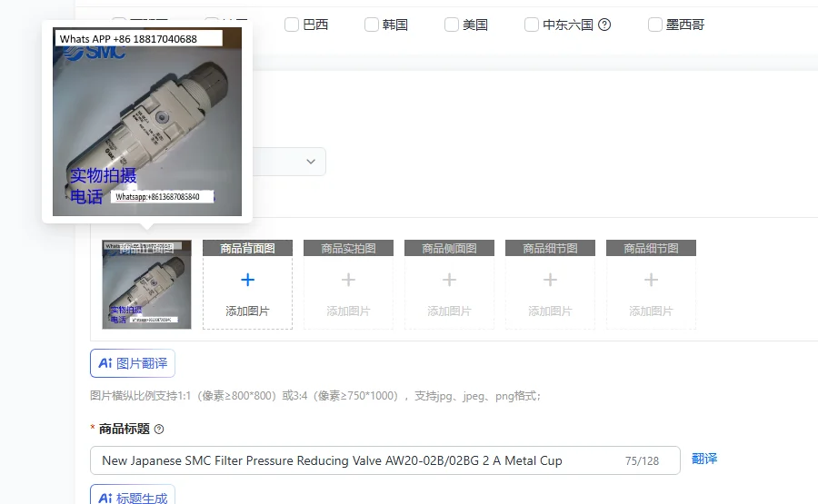The width and height of the screenshot is (818, 504).
Task: Click the blue plus icon under 商品背面图
Action: 248,280
